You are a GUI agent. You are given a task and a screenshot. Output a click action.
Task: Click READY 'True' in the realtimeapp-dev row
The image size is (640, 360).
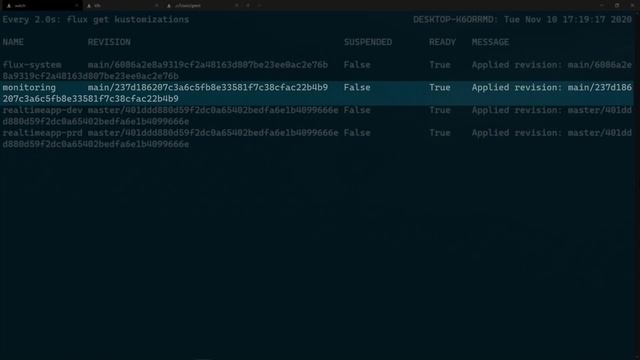coord(440,110)
